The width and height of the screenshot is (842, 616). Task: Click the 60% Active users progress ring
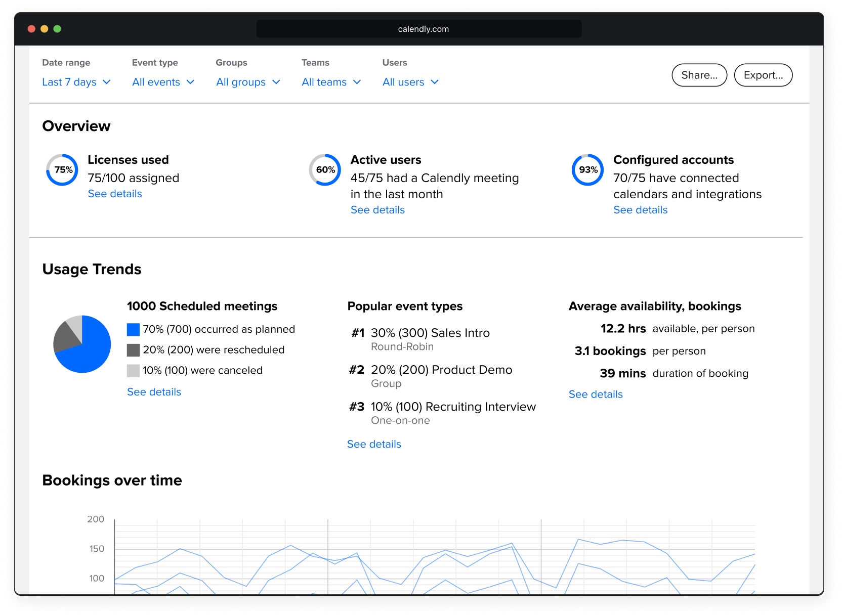coord(325,170)
